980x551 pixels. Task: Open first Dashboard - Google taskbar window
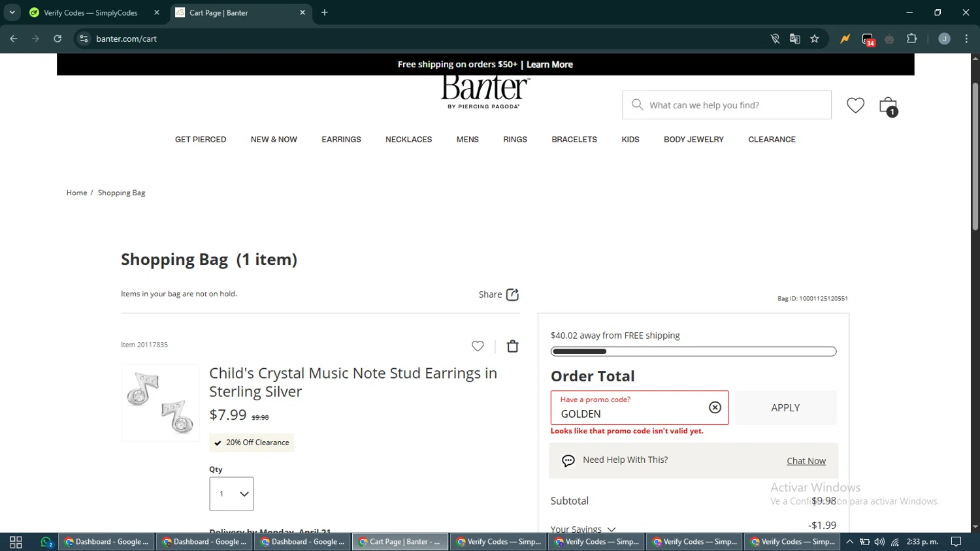(106, 542)
